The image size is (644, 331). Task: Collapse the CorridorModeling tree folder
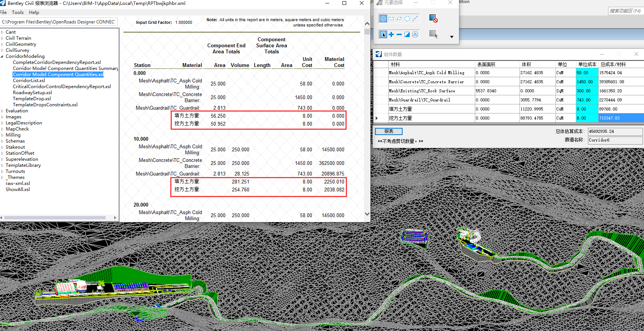tap(2, 56)
